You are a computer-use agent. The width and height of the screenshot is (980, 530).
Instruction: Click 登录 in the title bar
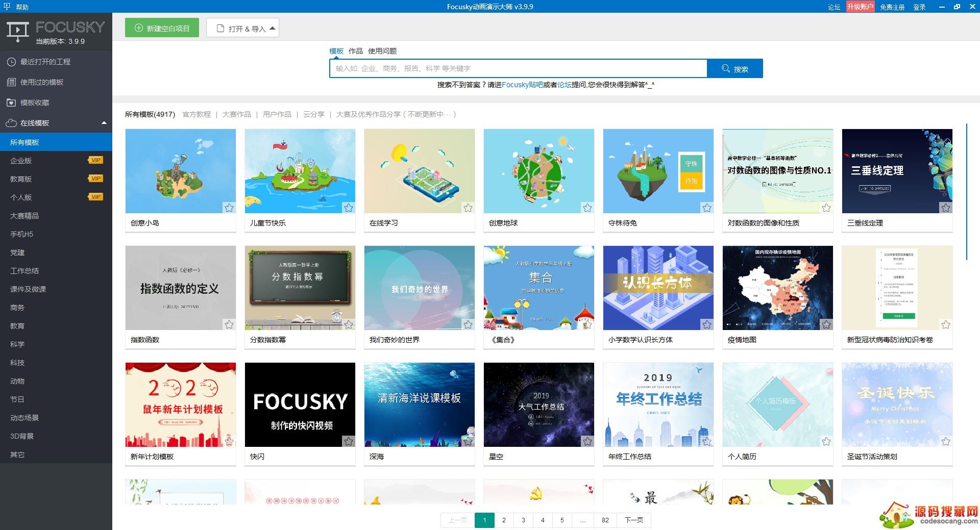click(919, 7)
